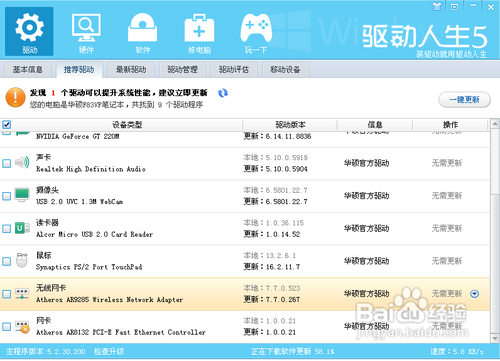Click the scrollbar down arrow
Viewport: 500px width, 361px height.
point(495,338)
